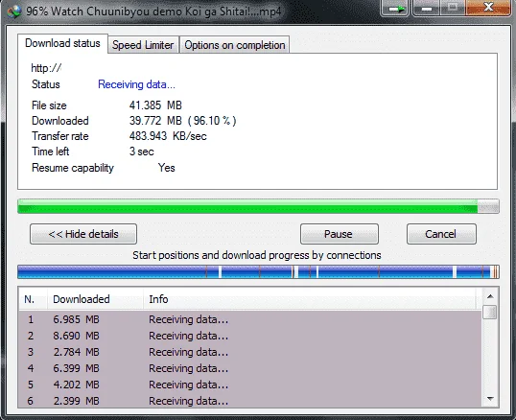Select connection row 4 with 6.399 MB
The width and height of the screenshot is (516, 420).
(250, 368)
